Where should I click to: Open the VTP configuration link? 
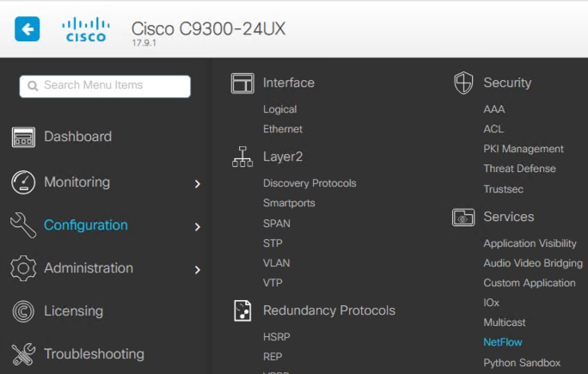pos(273,283)
